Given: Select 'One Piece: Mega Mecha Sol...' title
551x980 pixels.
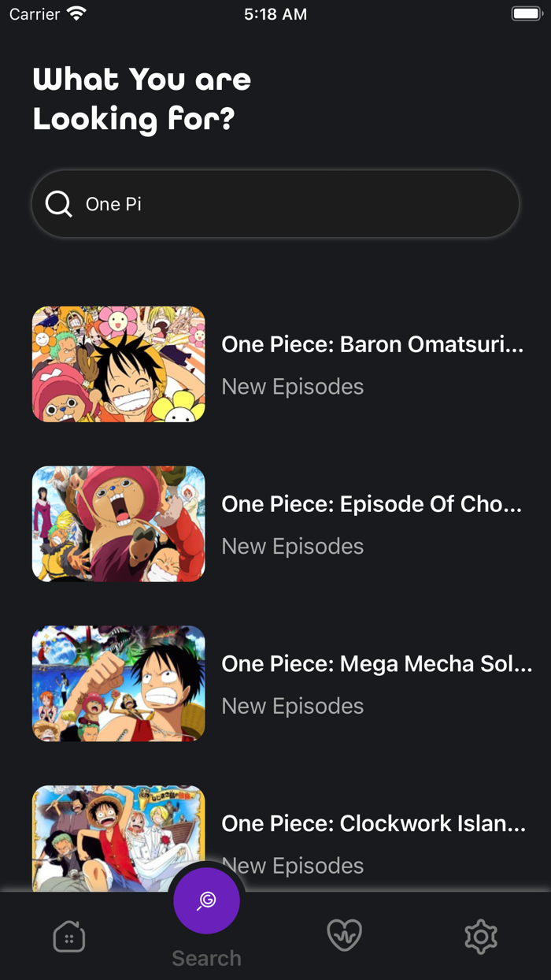Looking at the screenshot, I should [376, 663].
